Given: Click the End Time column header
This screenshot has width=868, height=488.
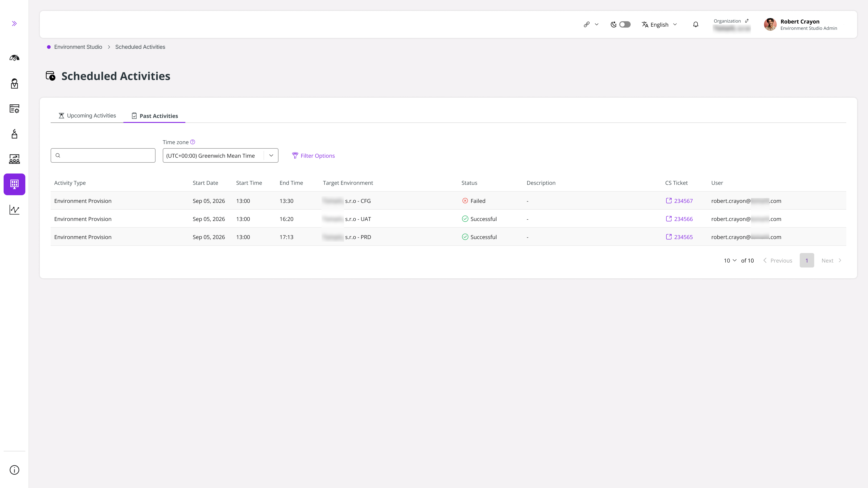Looking at the screenshot, I should pyautogui.click(x=291, y=183).
